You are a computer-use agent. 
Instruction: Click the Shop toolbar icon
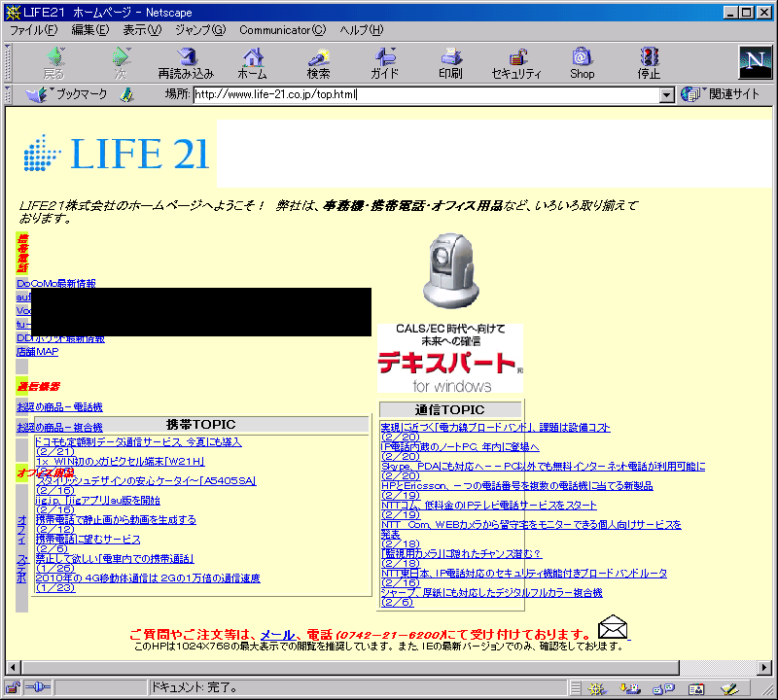(582, 63)
